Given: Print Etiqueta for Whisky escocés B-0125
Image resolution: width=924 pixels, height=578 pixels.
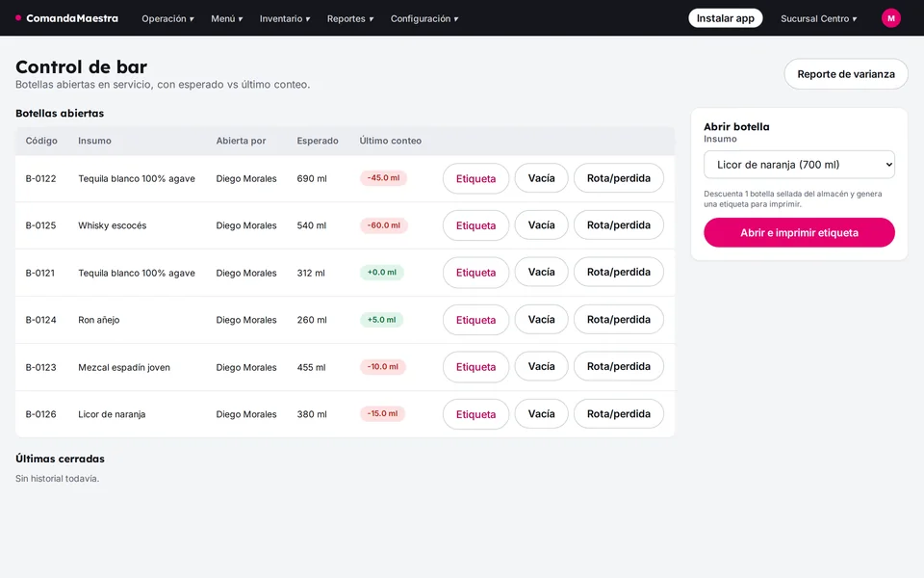Looking at the screenshot, I should coord(475,225).
